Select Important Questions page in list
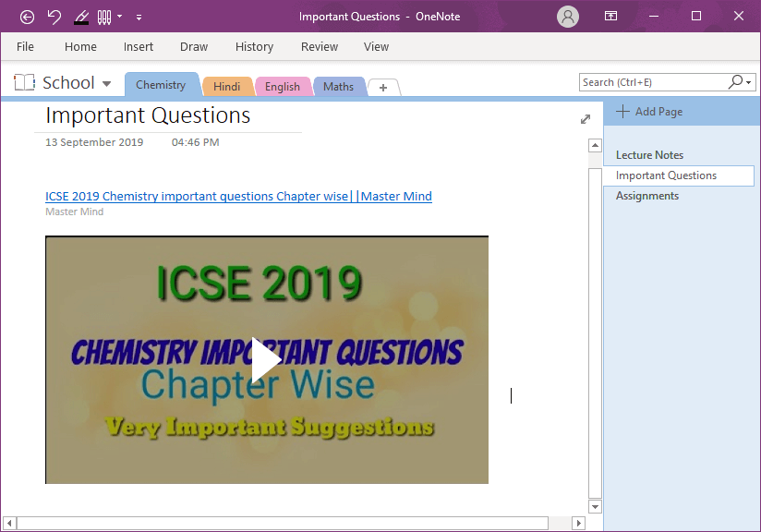This screenshot has width=761, height=532. pyautogui.click(x=679, y=175)
